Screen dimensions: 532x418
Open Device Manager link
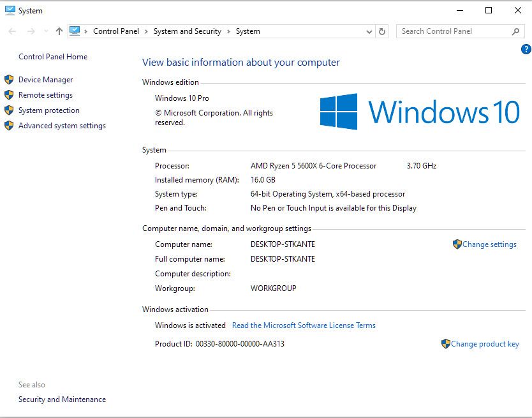coord(45,80)
